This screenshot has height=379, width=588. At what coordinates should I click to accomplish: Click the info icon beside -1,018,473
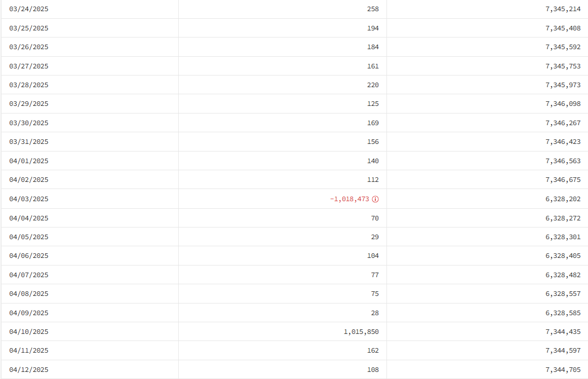coord(375,199)
